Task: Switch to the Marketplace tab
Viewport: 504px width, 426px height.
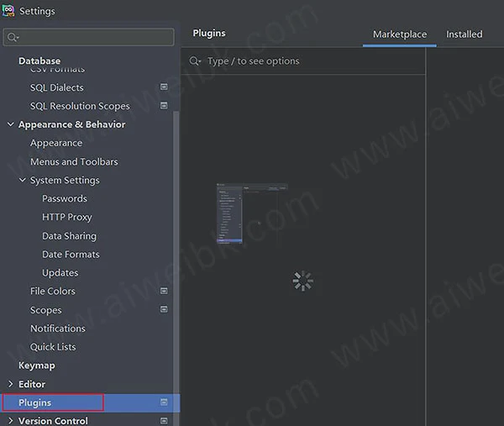Action: coord(400,34)
